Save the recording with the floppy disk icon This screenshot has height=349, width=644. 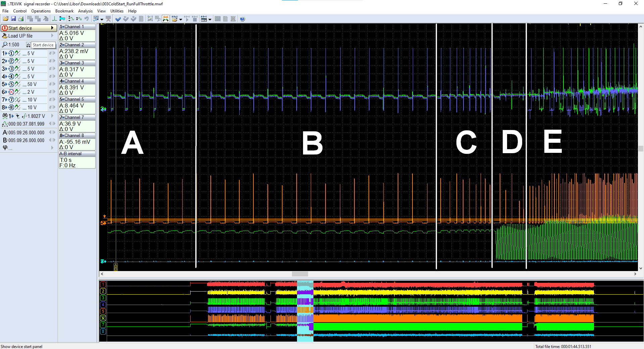(x=13, y=19)
